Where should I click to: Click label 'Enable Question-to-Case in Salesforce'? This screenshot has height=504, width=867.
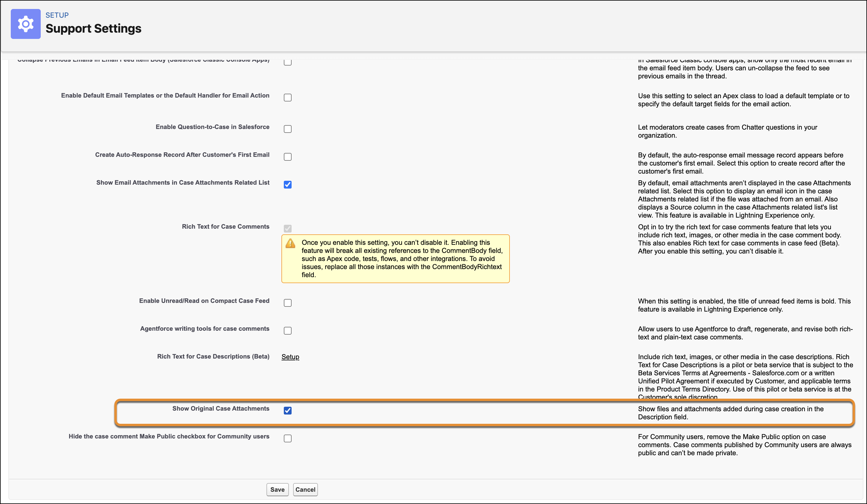coord(213,127)
